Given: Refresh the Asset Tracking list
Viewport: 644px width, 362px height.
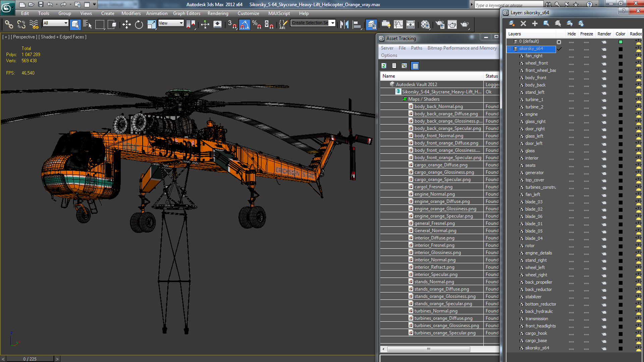Looking at the screenshot, I should point(384,66).
